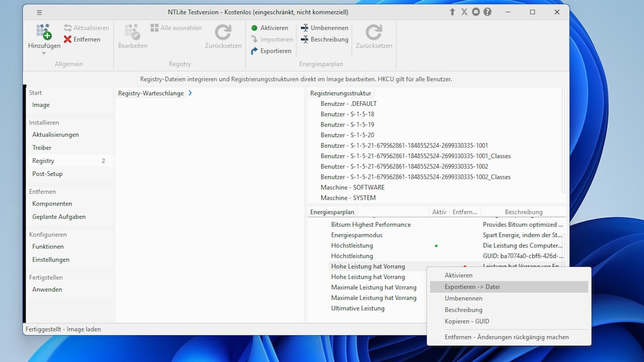Select the Benutzer hive ending in 1001_Classes
This screenshot has height=362, width=644.
click(416, 156)
